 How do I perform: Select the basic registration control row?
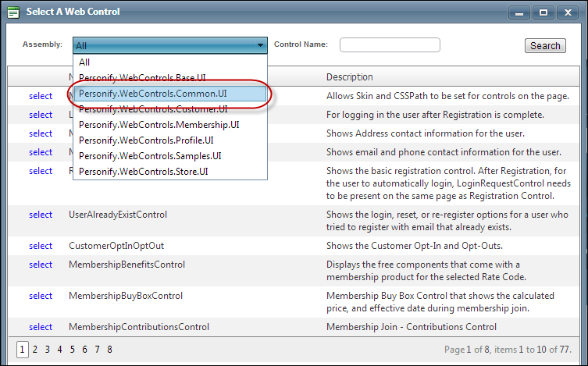(41, 171)
